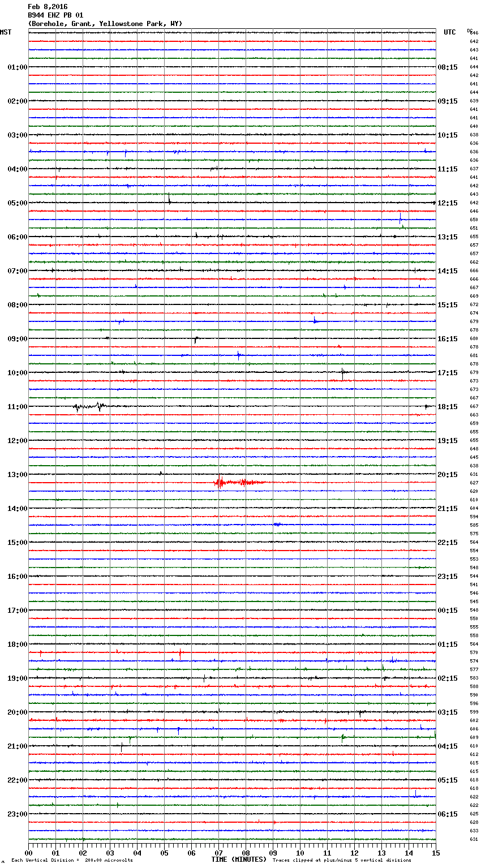Click the UTC time label '02:15'

point(448,678)
